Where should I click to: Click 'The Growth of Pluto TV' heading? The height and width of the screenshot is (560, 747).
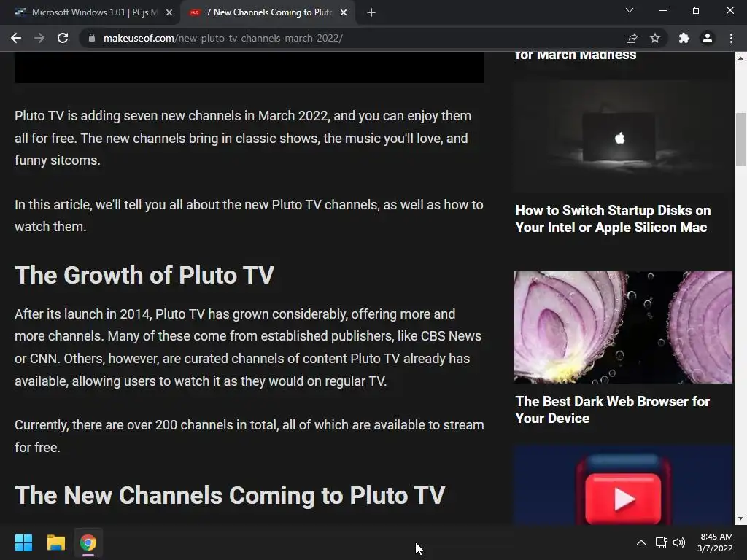[144, 275]
